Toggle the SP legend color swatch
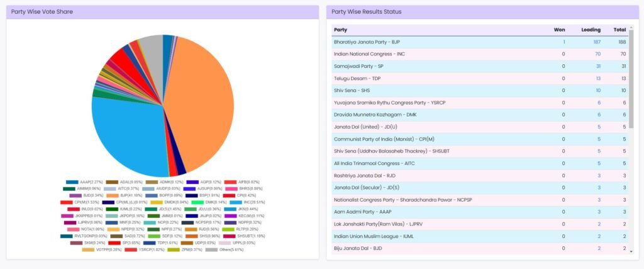This screenshot has width=644, height=269. [x=114, y=243]
